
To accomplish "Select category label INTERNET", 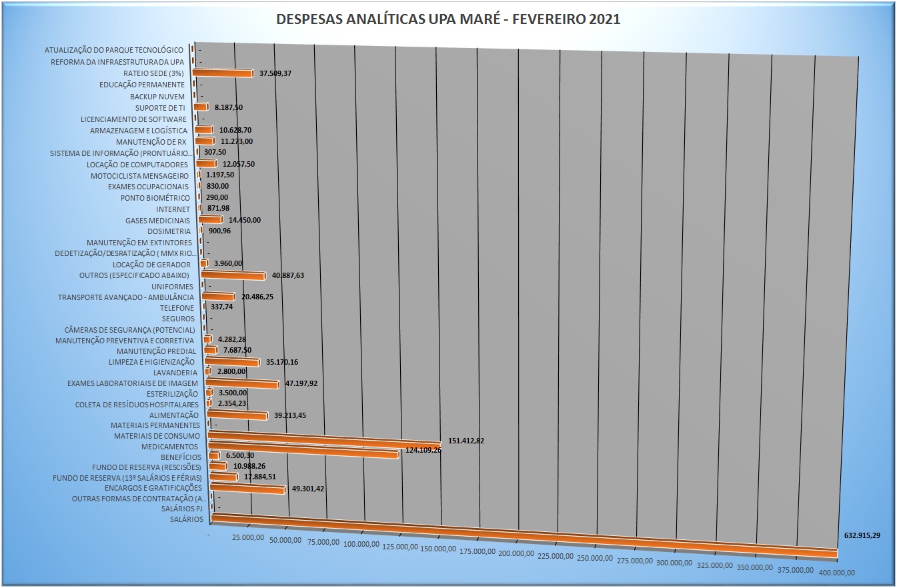I will coord(173,209).
